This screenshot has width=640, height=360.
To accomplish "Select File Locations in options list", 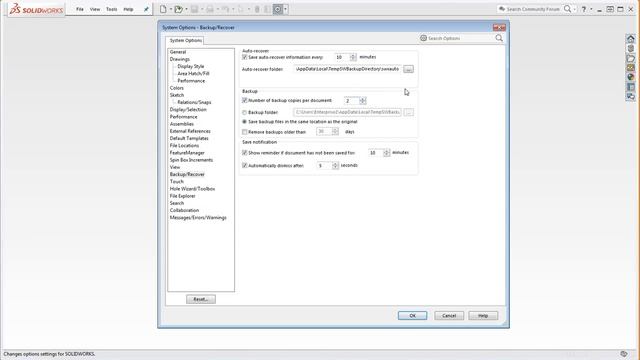I will point(184,145).
